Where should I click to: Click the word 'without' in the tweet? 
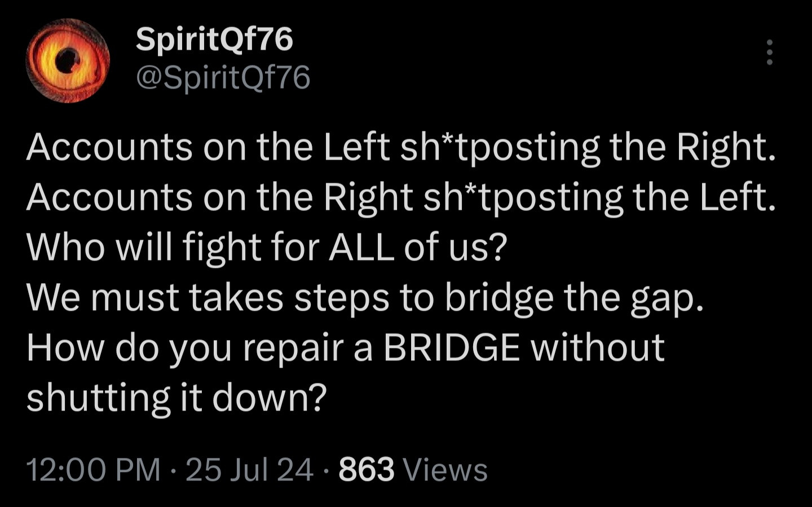tap(598, 347)
